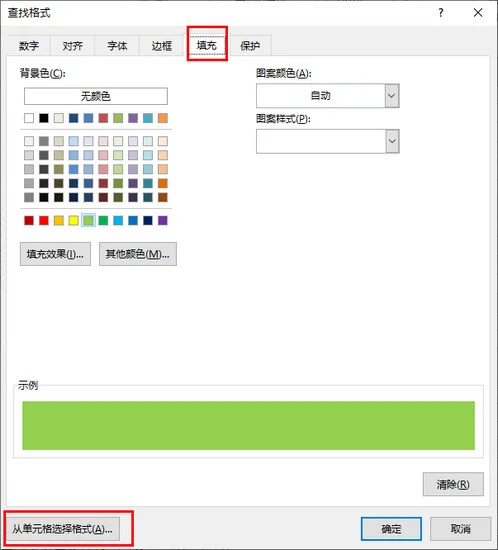
Task: Select the highlighted light green standard color
Action: tap(88, 220)
